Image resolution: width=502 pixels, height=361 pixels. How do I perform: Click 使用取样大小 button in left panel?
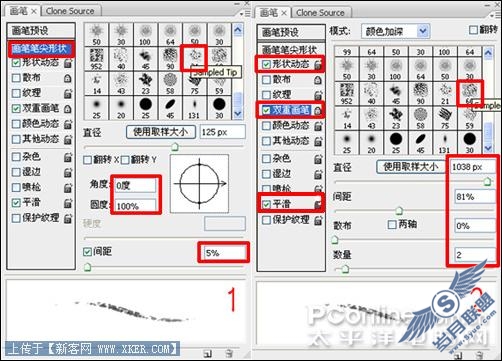(x=161, y=132)
